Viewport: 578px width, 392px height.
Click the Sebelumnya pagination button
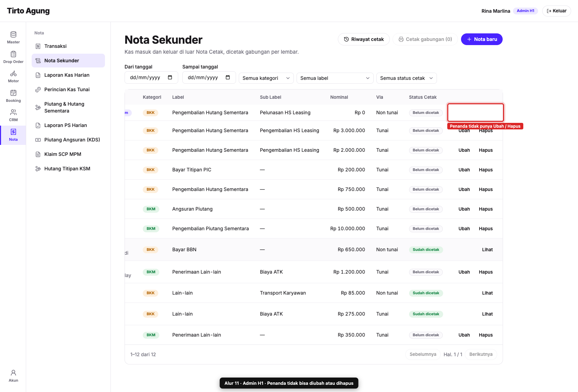click(423, 354)
